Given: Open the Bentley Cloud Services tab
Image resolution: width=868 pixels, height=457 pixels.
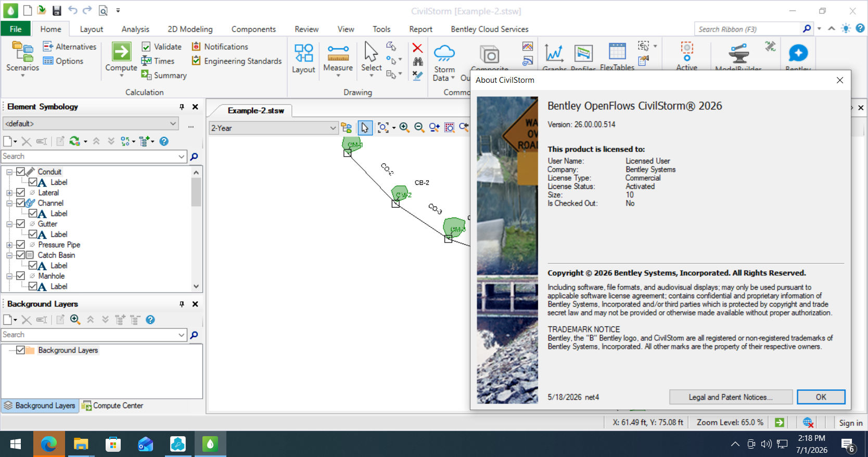Looking at the screenshot, I should 490,29.
